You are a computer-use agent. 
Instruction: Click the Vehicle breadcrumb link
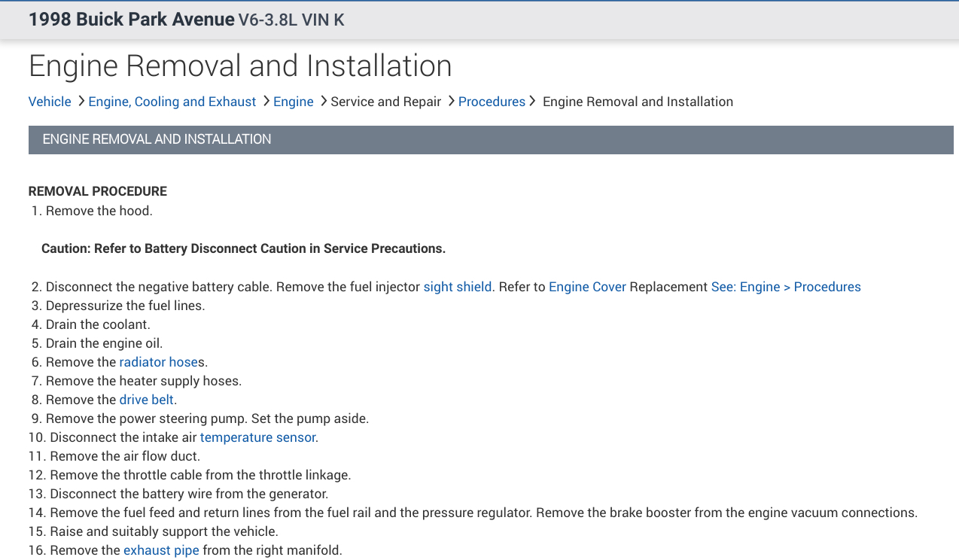pyautogui.click(x=50, y=102)
